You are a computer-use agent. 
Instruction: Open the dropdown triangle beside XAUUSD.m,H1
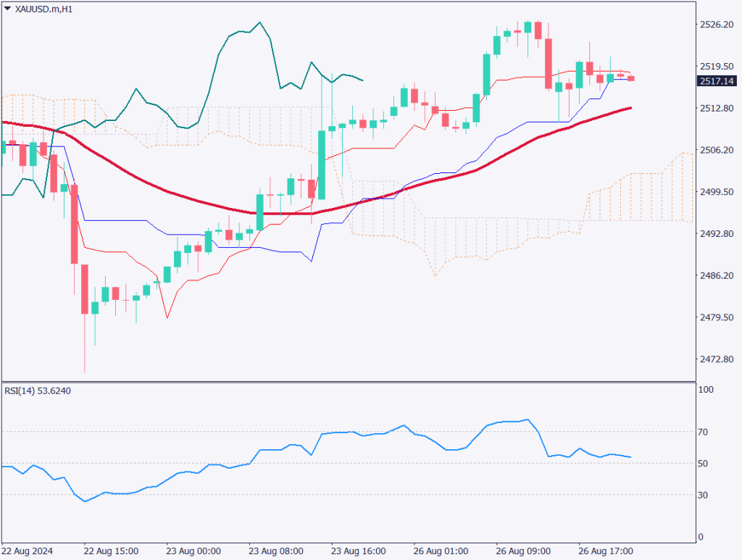pyautogui.click(x=7, y=9)
